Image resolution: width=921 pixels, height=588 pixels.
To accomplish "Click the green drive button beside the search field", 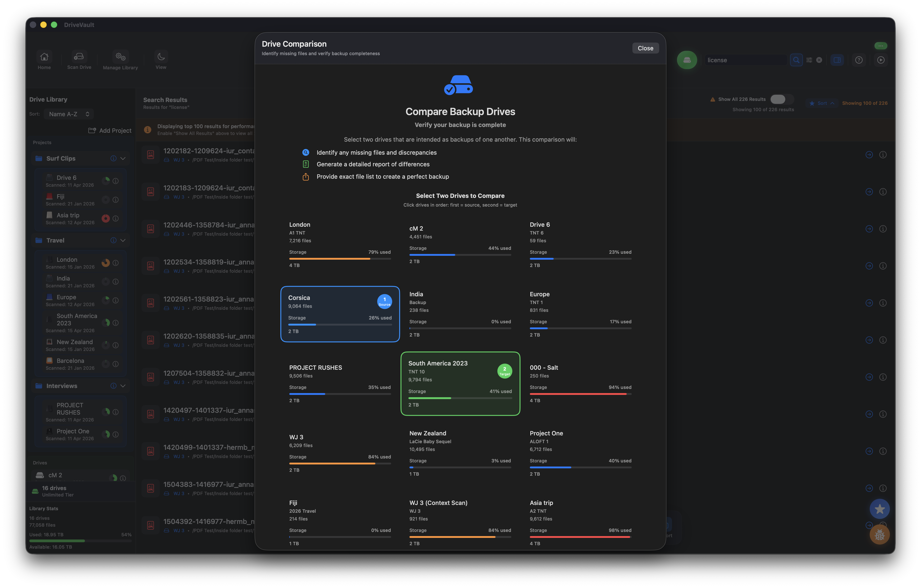I will tap(687, 60).
